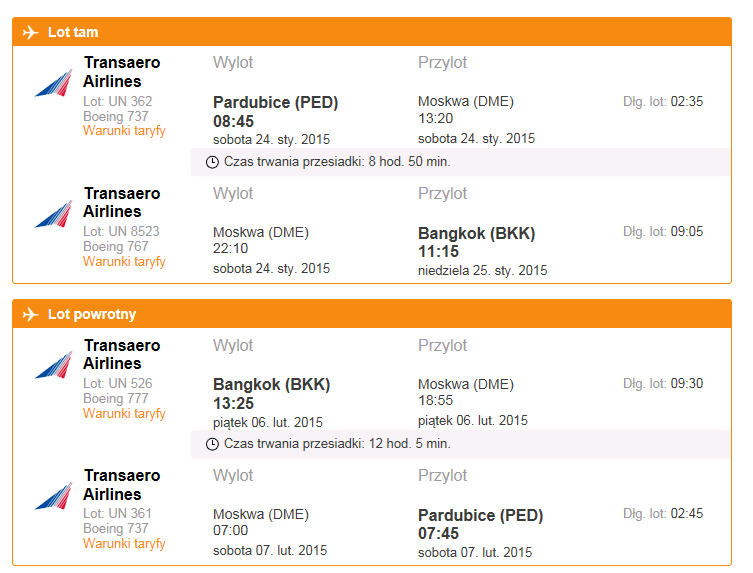Open Warunki taryfy for flight UN 361

tap(124, 543)
